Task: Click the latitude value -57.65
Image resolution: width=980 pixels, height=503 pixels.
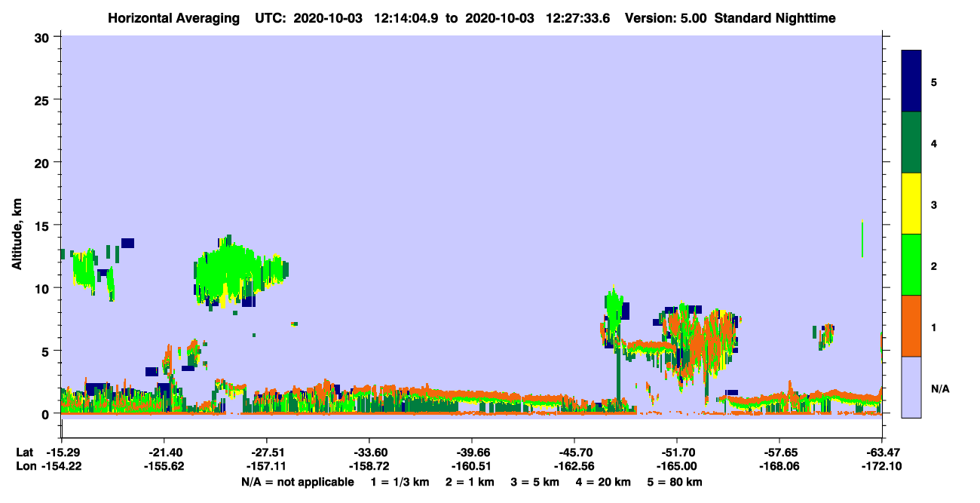Action: (779, 452)
